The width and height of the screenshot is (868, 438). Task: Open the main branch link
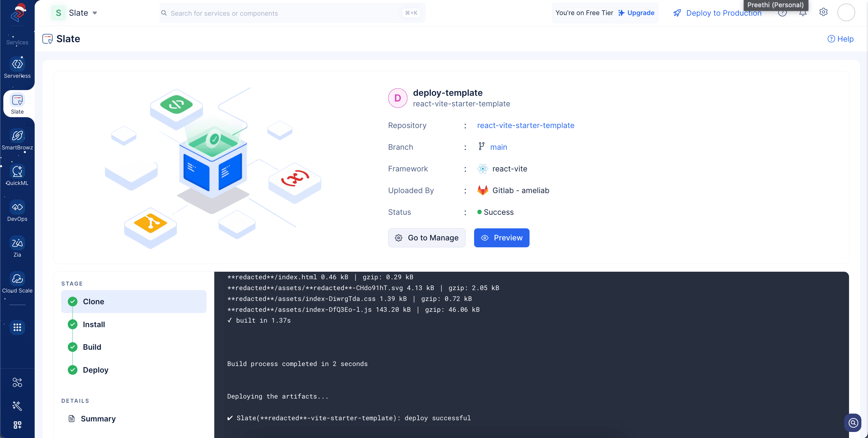[498, 147]
